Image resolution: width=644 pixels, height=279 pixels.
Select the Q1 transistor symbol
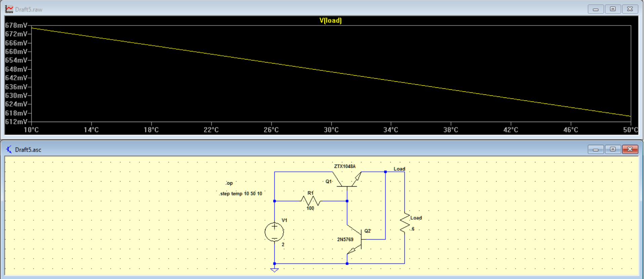(347, 180)
